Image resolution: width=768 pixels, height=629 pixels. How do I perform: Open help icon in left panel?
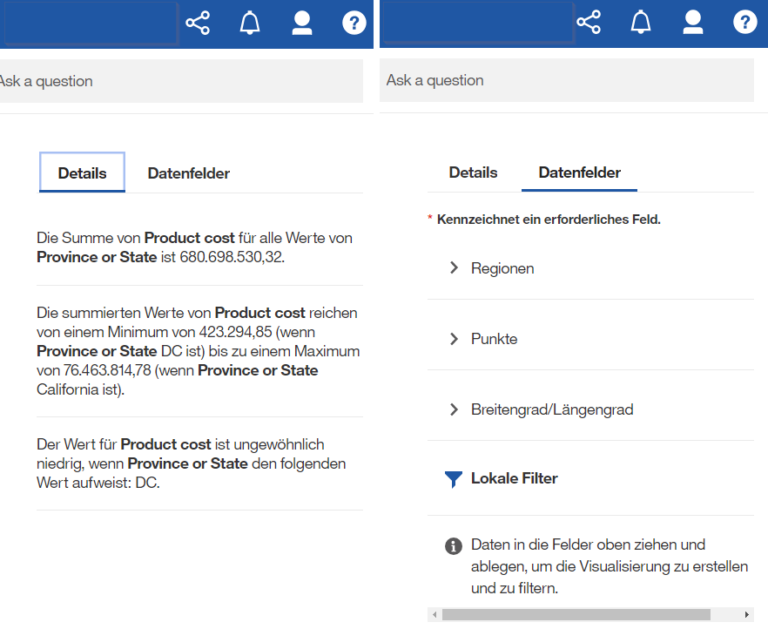[x=354, y=23]
